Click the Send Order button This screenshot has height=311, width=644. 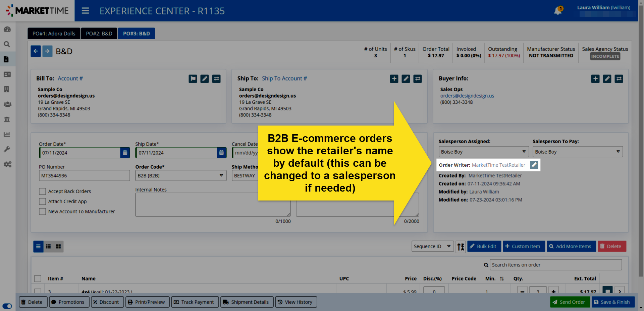pos(570,302)
